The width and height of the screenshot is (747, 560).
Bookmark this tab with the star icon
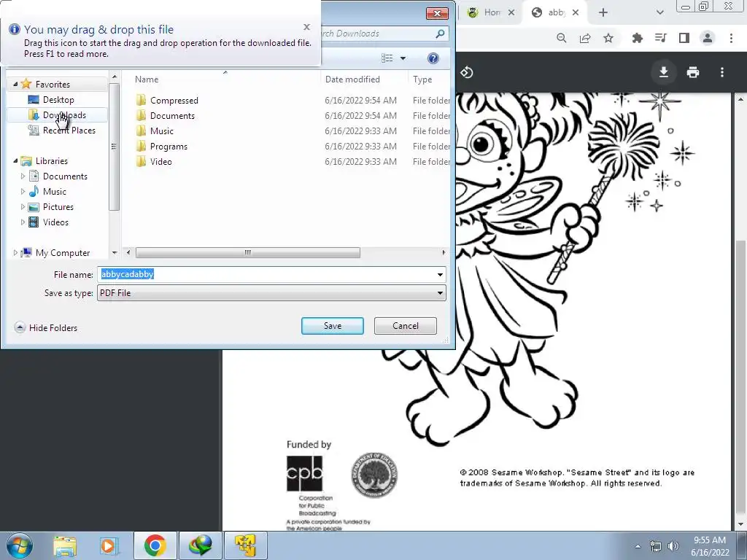(x=608, y=38)
